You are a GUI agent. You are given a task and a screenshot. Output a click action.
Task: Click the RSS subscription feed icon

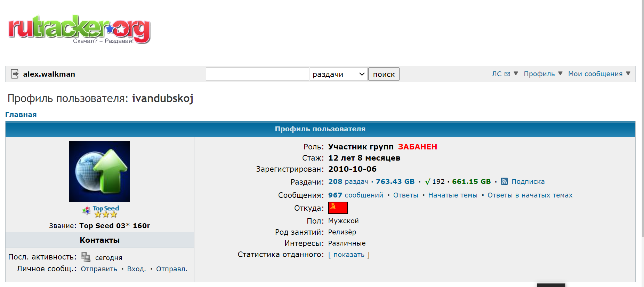(504, 181)
